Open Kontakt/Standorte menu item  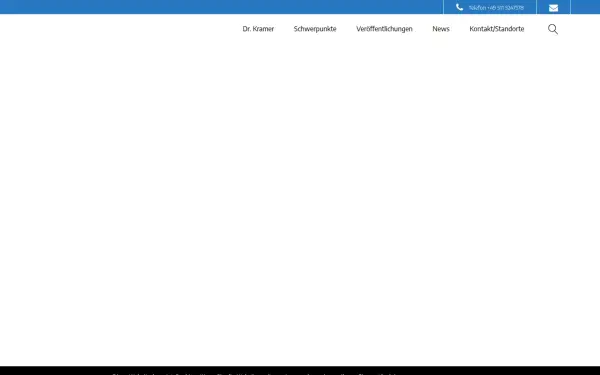[x=497, y=29]
